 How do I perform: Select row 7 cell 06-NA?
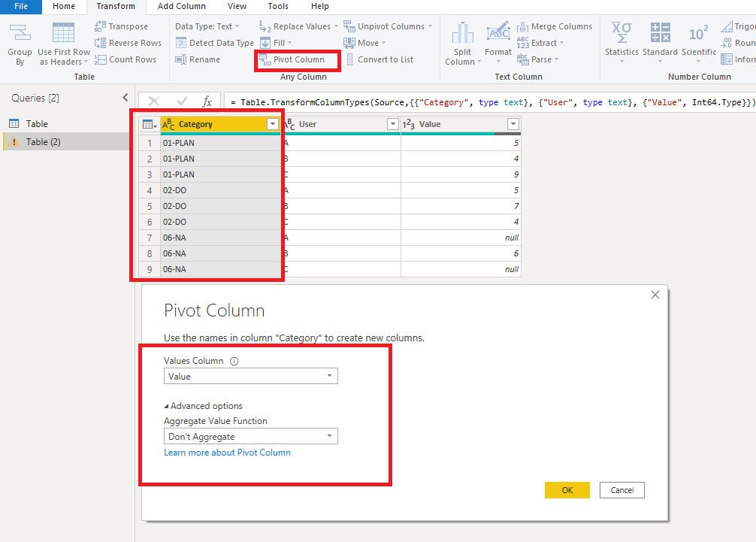tap(220, 238)
